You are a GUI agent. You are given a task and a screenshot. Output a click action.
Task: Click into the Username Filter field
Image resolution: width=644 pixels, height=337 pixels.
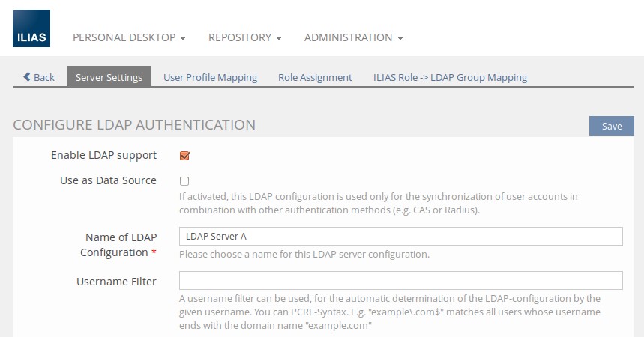click(401, 280)
